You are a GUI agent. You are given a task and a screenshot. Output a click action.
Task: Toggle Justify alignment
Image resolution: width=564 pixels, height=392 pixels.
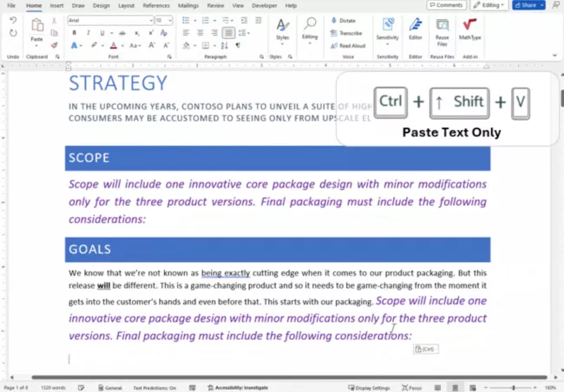point(228,33)
